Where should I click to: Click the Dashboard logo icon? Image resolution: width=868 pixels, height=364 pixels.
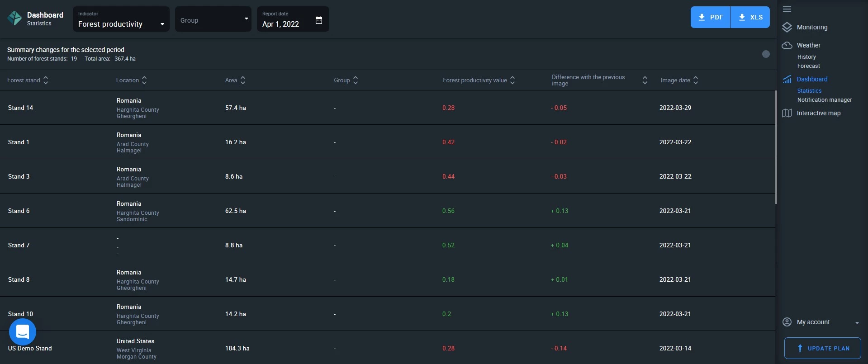[x=14, y=18]
